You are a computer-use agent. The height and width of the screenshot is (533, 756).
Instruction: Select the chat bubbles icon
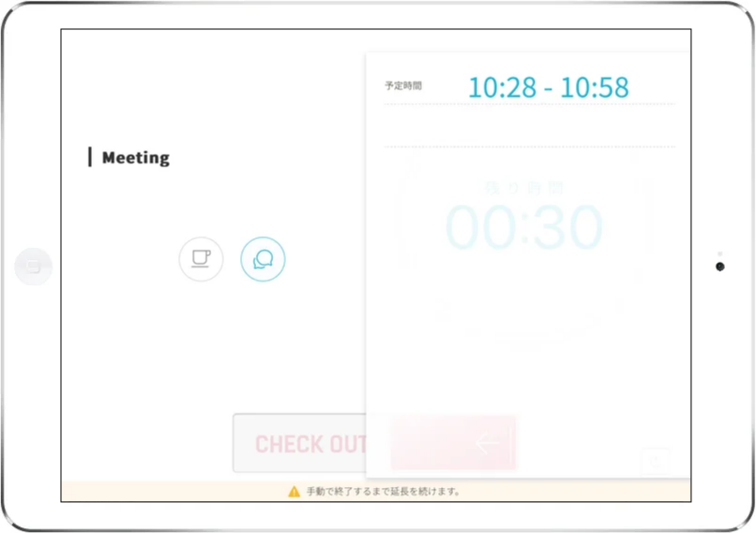pos(263,259)
